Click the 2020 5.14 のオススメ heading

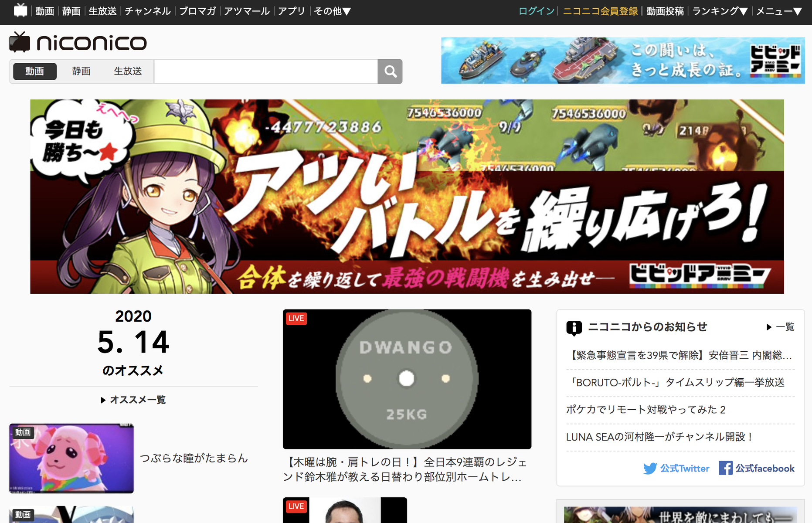pos(133,343)
